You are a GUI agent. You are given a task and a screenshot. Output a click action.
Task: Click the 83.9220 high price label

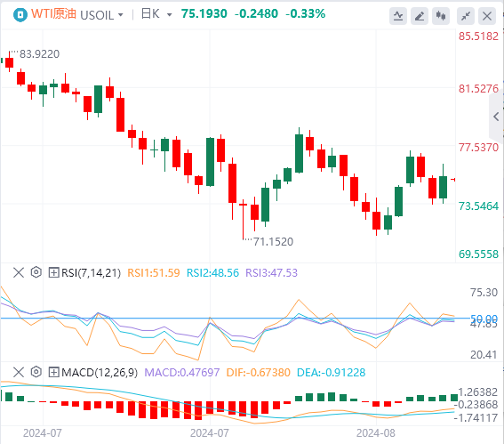coord(39,54)
